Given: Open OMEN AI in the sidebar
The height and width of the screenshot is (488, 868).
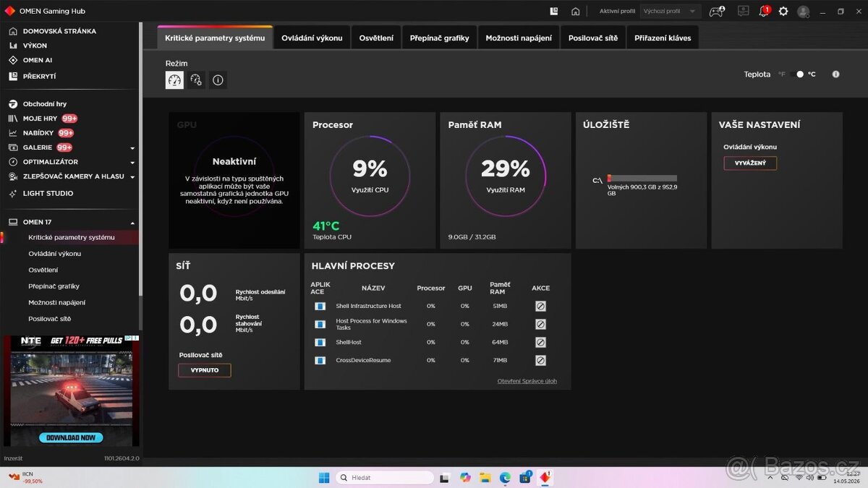Looking at the screenshot, I should click(x=38, y=60).
